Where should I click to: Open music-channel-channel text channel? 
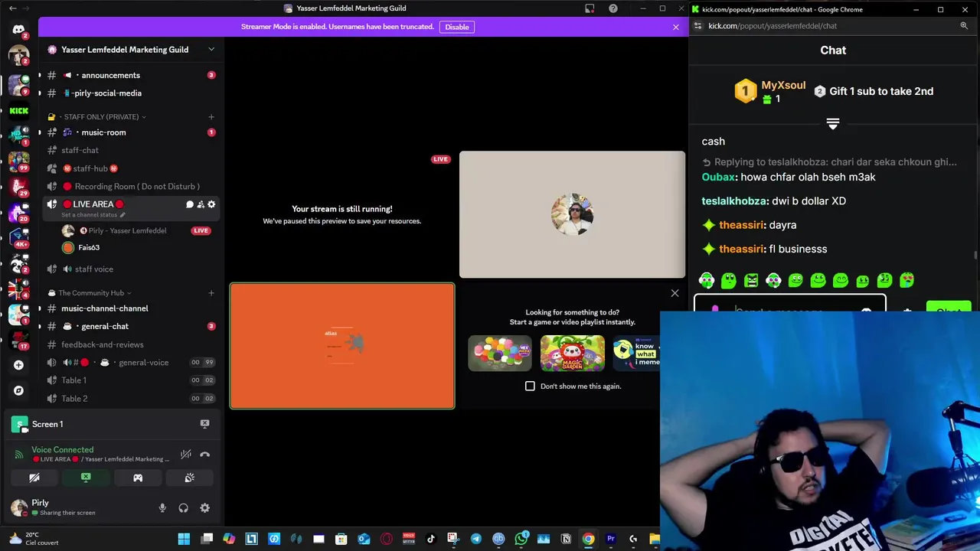[131, 308]
